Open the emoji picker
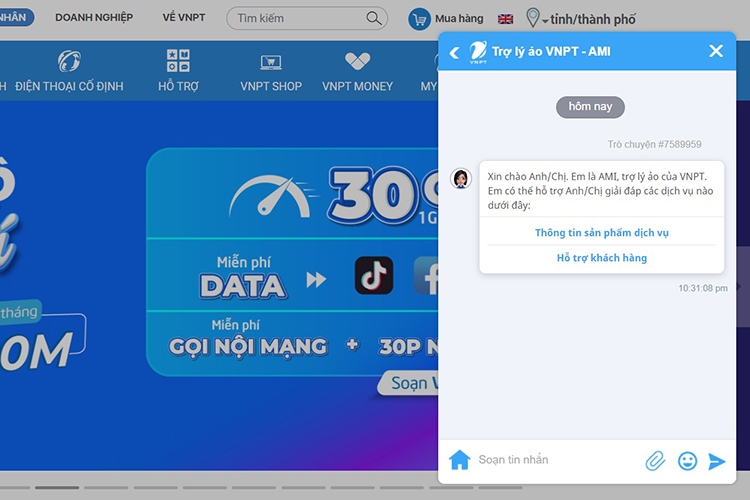 click(687, 461)
